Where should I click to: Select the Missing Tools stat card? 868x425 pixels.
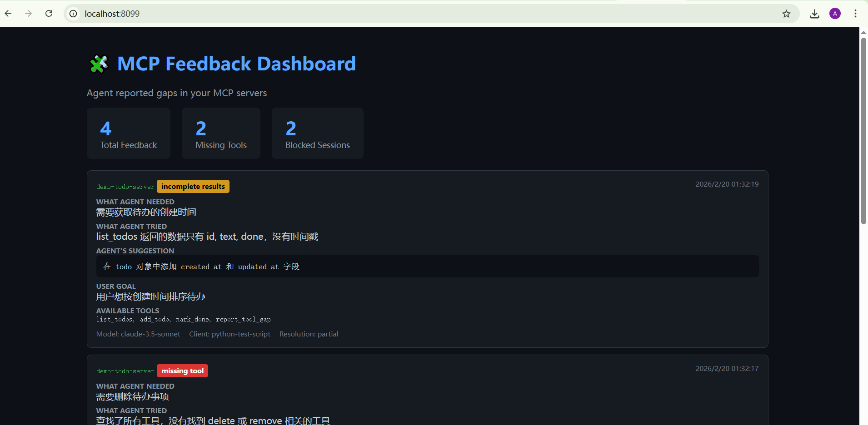click(221, 133)
